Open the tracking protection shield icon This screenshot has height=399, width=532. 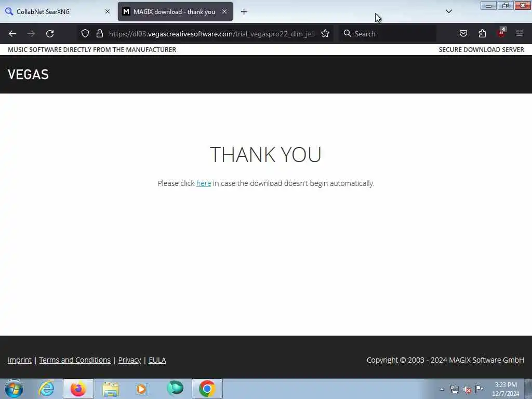pyautogui.click(x=85, y=33)
